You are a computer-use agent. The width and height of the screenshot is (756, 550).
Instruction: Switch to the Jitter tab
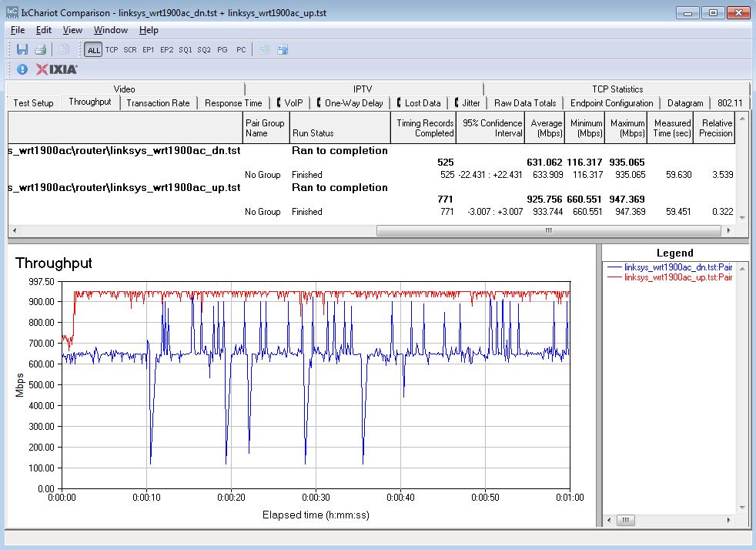click(x=467, y=102)
